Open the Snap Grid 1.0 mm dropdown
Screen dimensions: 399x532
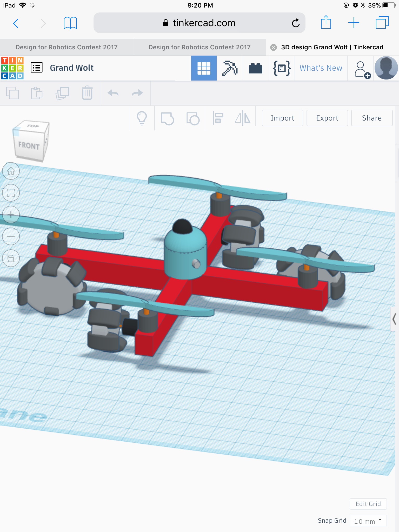pyautogui.click(x=368, y=521)
